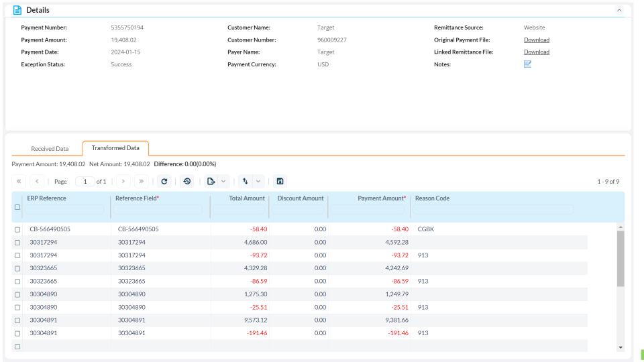Screen dimensions: 644x362
Task: Click the sort arrows icon
Action: tap(246, 182)
